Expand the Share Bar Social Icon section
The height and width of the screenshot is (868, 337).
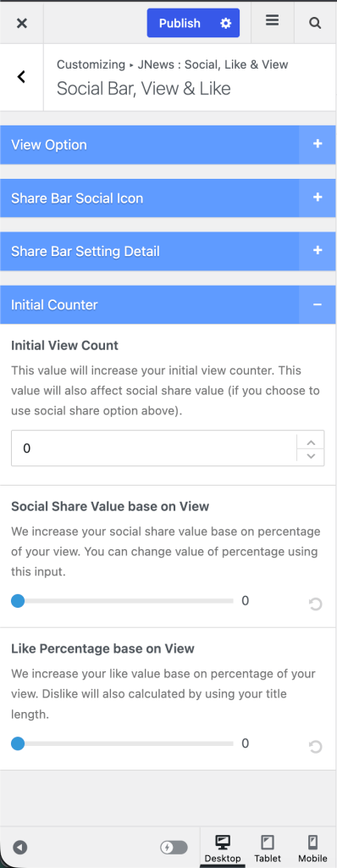[x=168, y=198]
